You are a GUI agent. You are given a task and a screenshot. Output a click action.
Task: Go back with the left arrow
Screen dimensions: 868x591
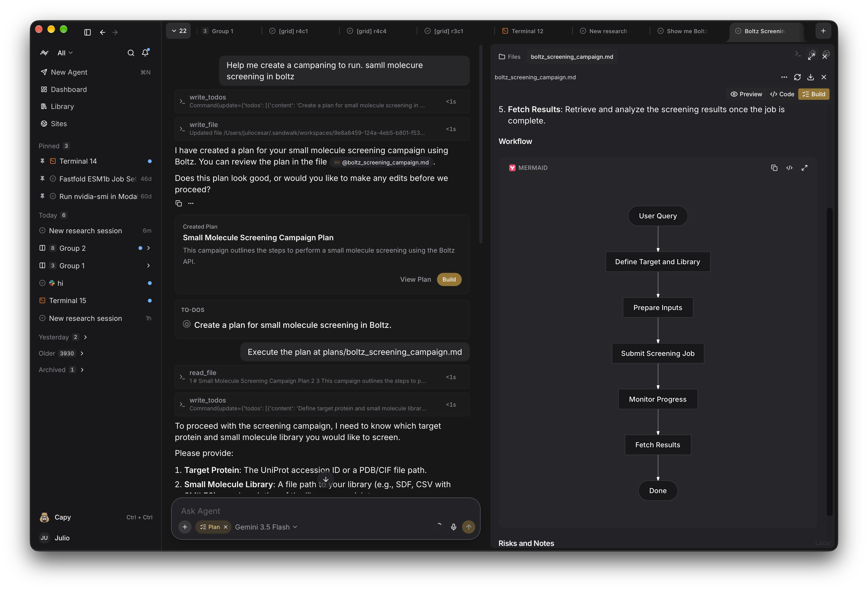[102, 33]
